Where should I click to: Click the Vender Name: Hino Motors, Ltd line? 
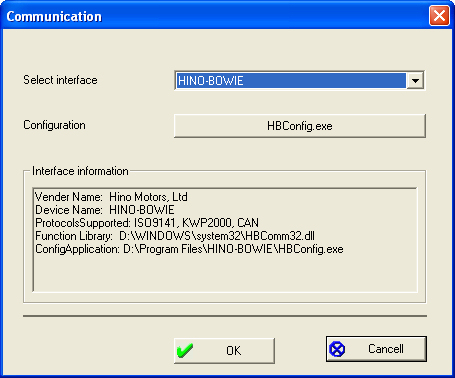(x=111, y=197)
